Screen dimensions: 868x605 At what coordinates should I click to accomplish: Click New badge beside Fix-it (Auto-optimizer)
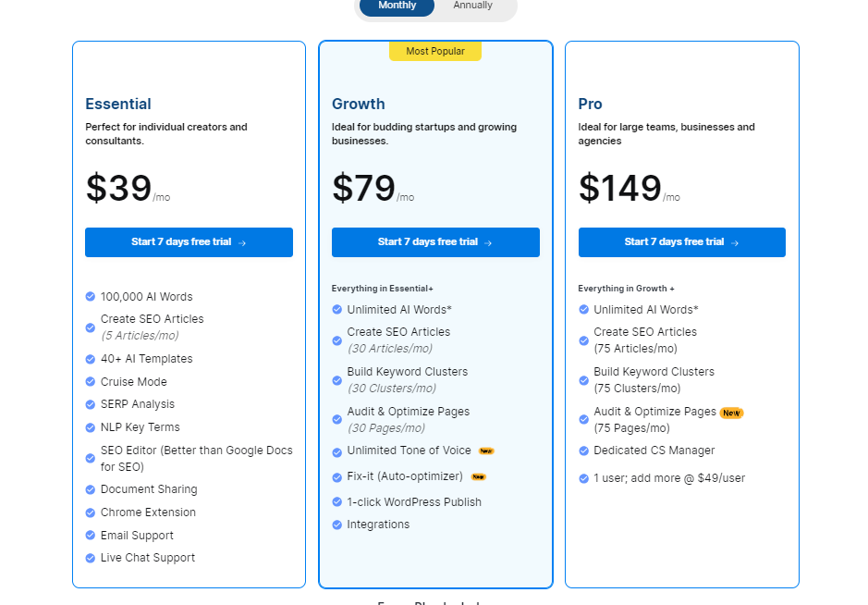[x=478, y=477]
